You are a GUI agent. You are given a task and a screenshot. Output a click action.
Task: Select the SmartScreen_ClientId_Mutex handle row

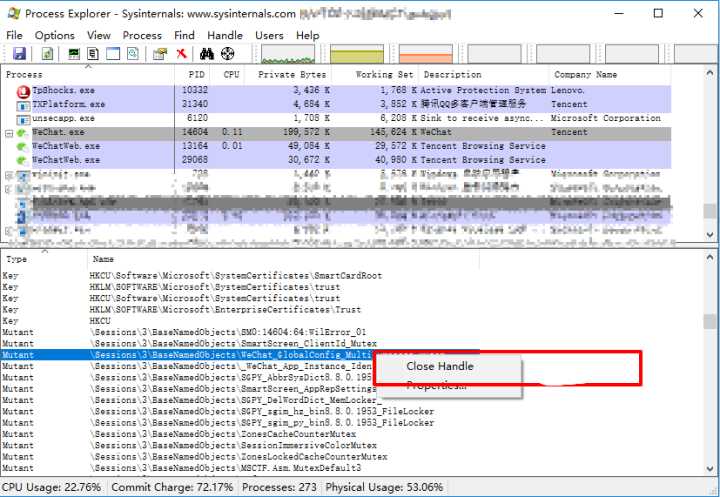[240, 344]
